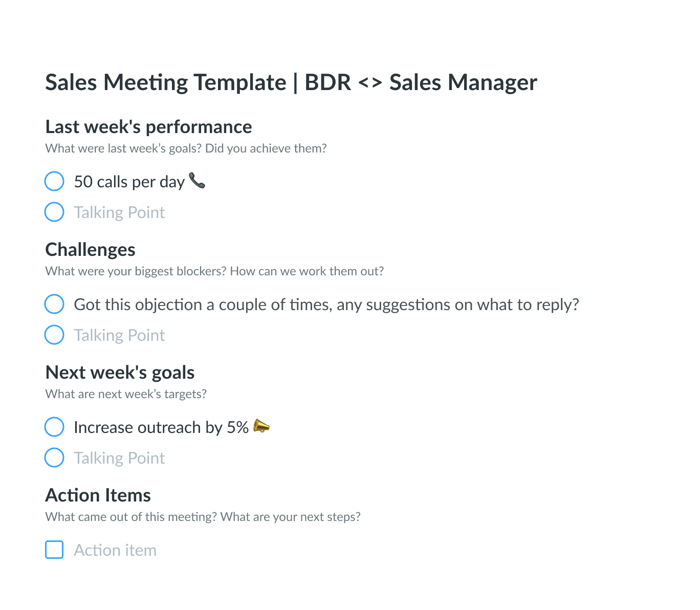Click the Action Items heading
Viewport: 700px width, 610px height.
tap(98, 495)
